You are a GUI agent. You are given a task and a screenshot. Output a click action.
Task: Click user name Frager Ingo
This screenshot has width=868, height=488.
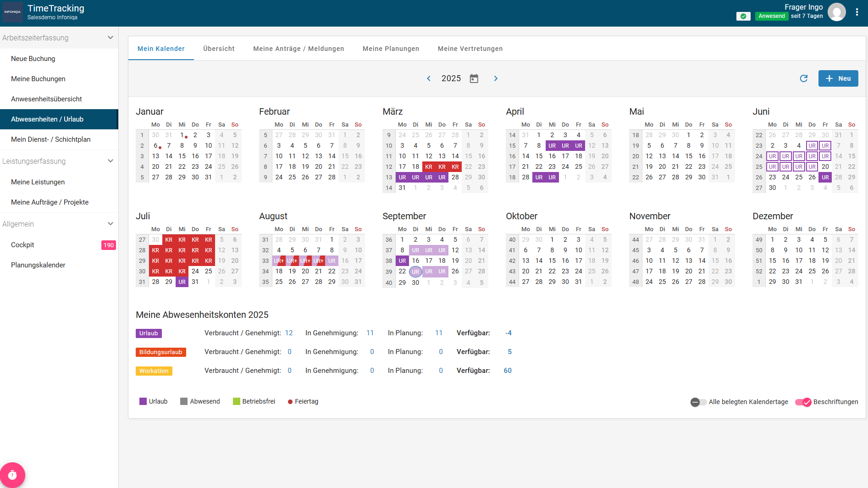[803, 7]
